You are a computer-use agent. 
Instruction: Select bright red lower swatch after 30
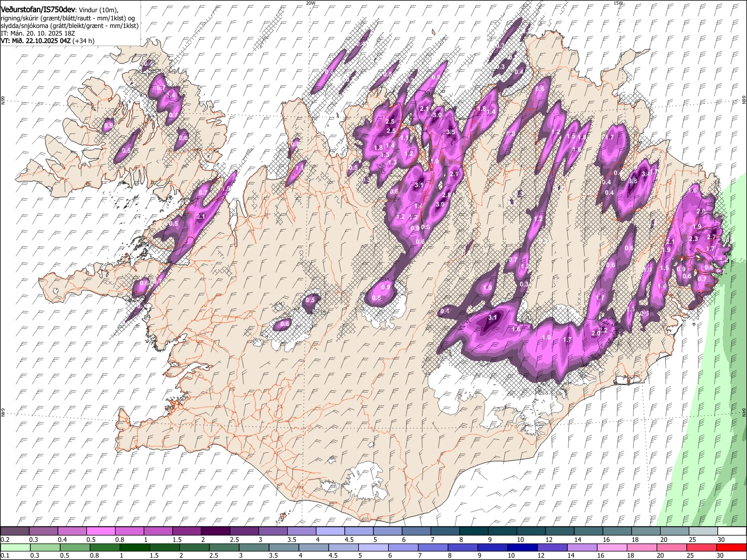(731, 548)
